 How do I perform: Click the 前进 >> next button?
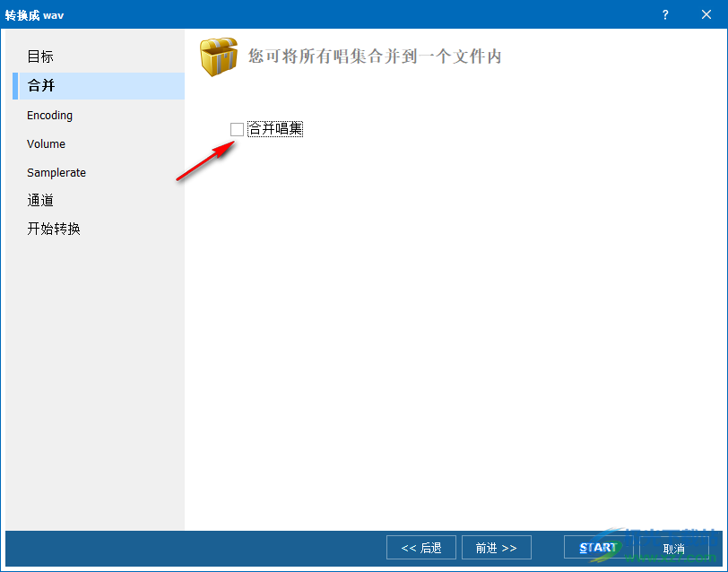(497, 548)
